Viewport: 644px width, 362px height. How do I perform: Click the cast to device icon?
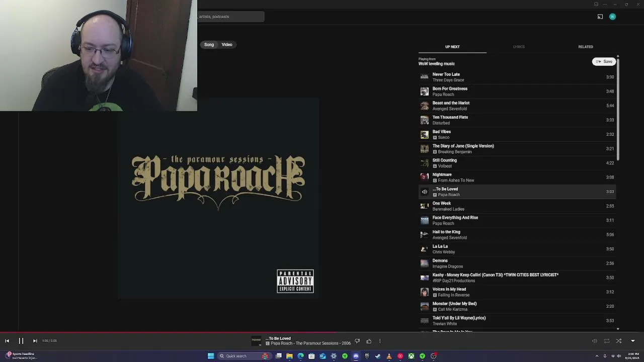pos(600,17)
